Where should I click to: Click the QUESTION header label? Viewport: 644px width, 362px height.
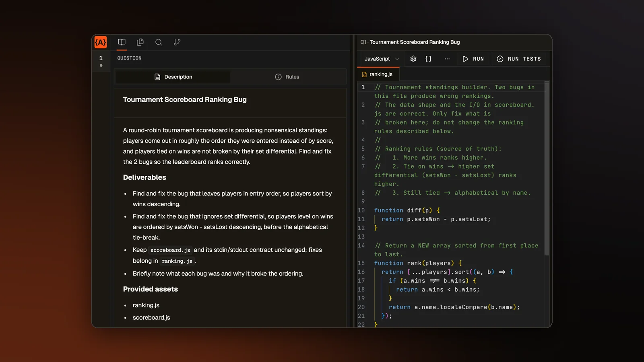[129, 58]
